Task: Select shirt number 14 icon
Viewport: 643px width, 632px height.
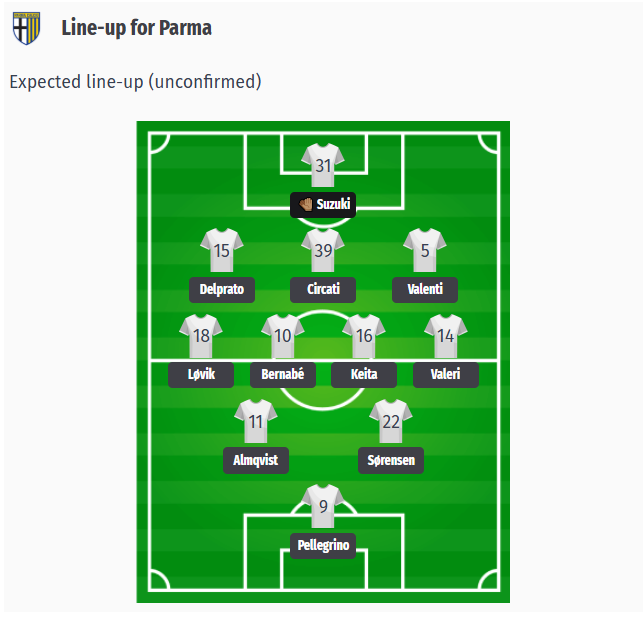Action: coord(446,336)
